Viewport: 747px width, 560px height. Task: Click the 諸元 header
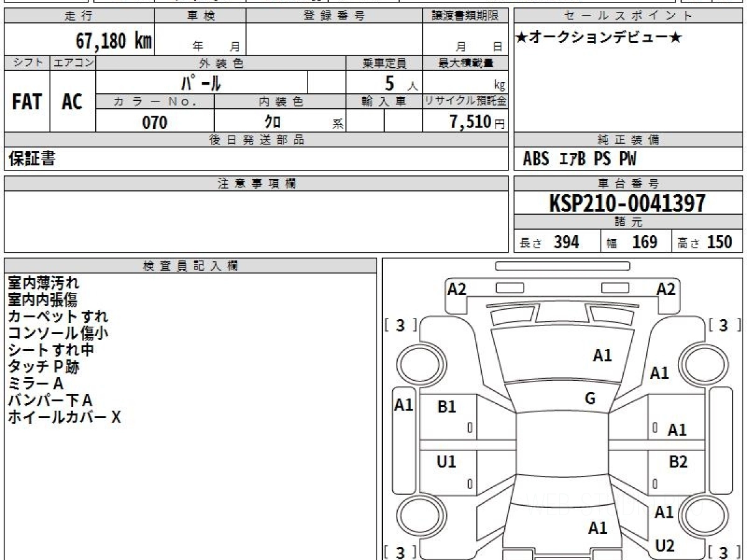(x=629, y=223)
